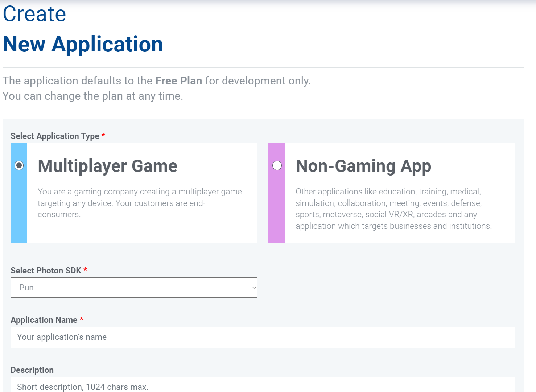Image resolution: width=536 pixels, height=392 pixels.
Task: Open the Select Photon SDK dropdown
Action: (133, 288)
